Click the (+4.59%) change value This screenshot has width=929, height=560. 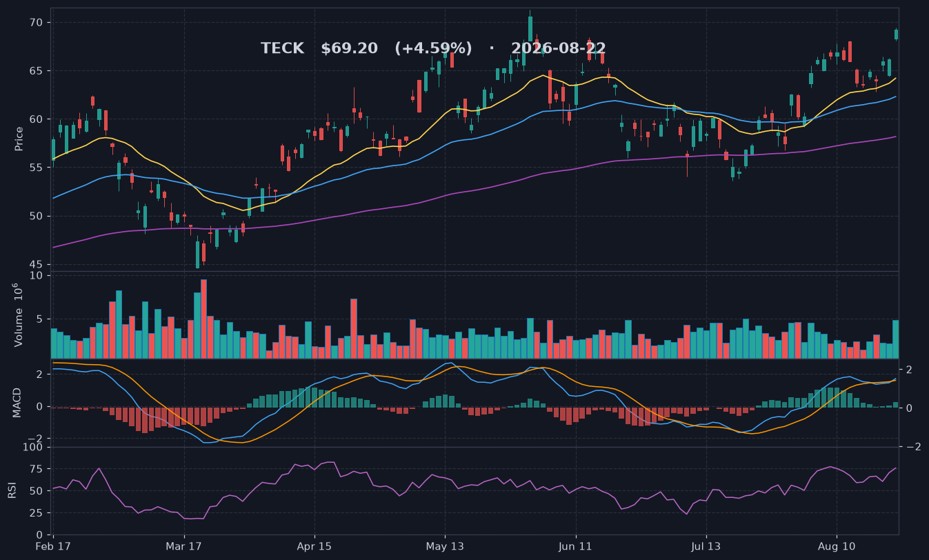tap(433, 48)
